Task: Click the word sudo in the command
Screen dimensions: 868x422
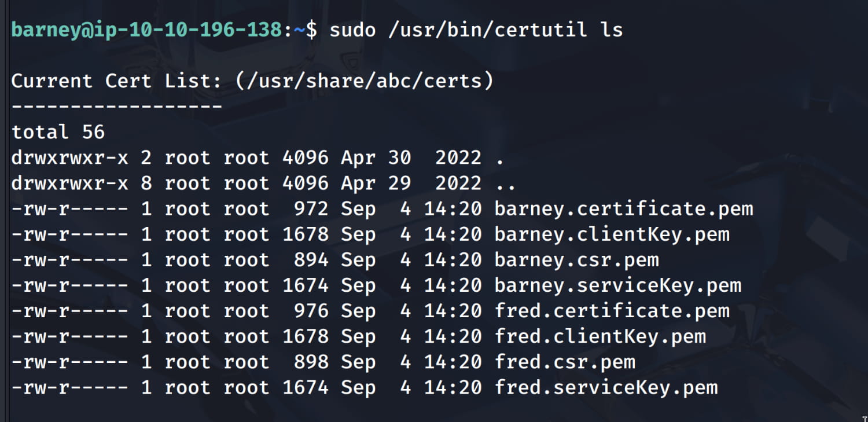Action: point(352,30)
